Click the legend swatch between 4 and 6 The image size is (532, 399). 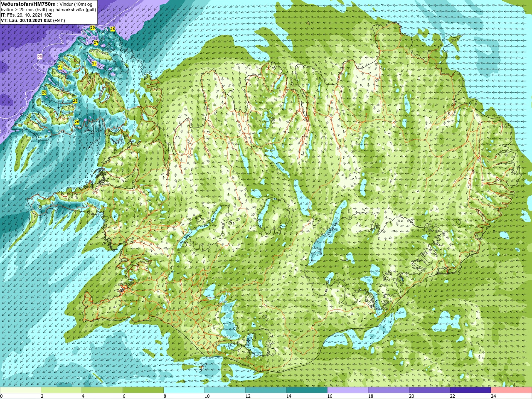pos(102,390)
